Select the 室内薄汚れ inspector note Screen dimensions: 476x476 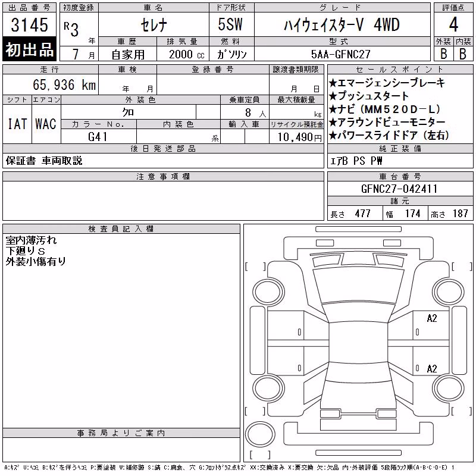(31, 240)
